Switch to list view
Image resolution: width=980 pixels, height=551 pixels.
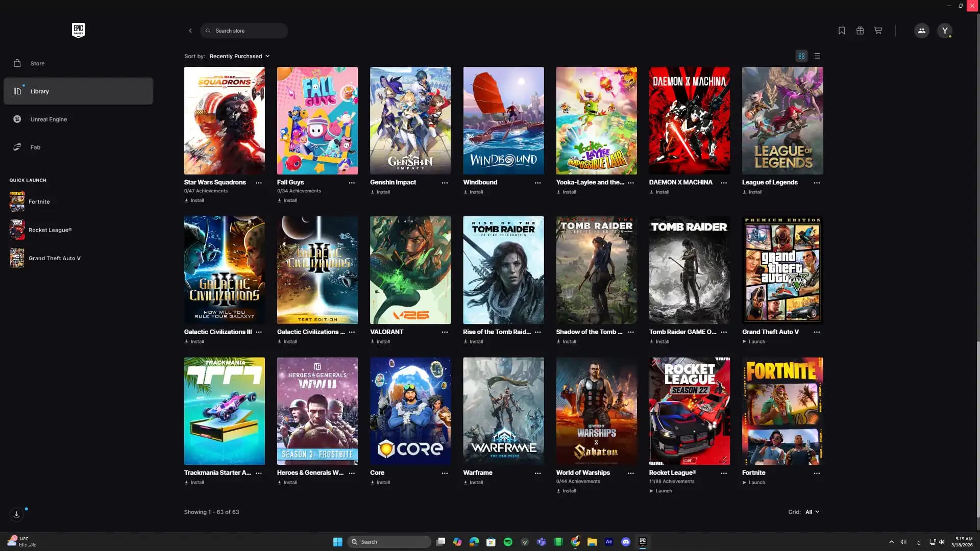817,56
